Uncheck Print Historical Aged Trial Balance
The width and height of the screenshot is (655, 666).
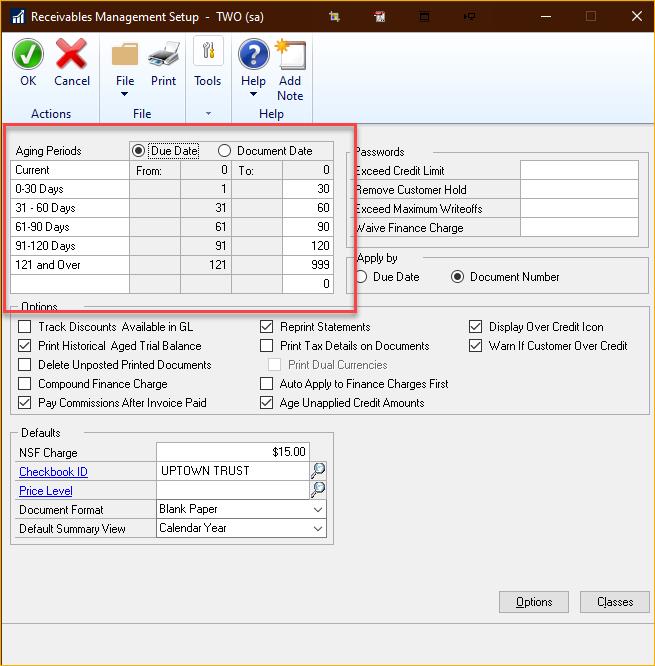click(25, 346)
